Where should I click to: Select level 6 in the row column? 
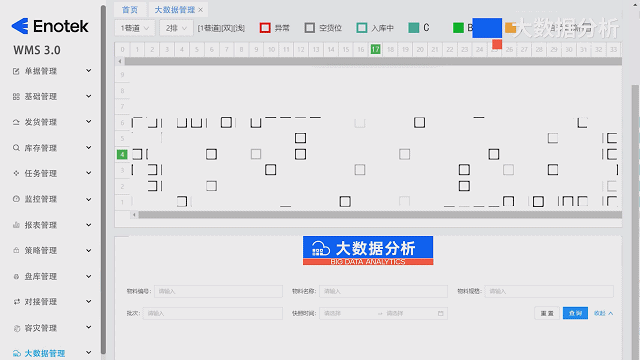(x=122, y=122)
